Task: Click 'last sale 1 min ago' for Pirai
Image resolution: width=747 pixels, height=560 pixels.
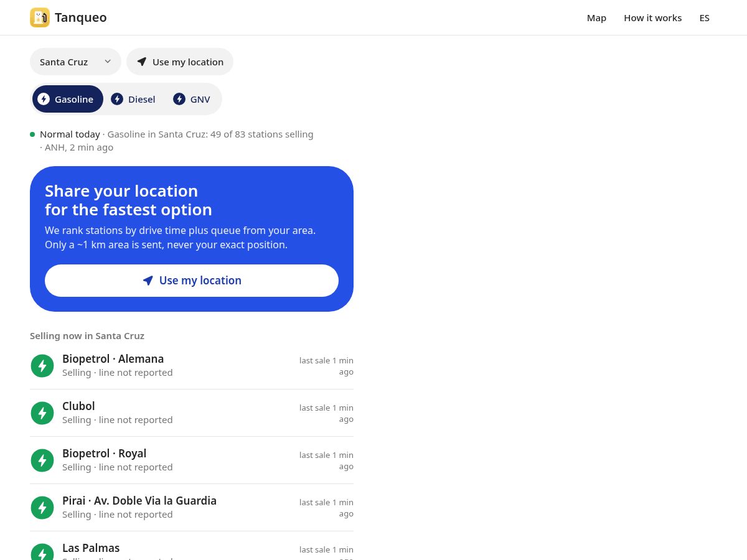Action: (x=326, y=508)
